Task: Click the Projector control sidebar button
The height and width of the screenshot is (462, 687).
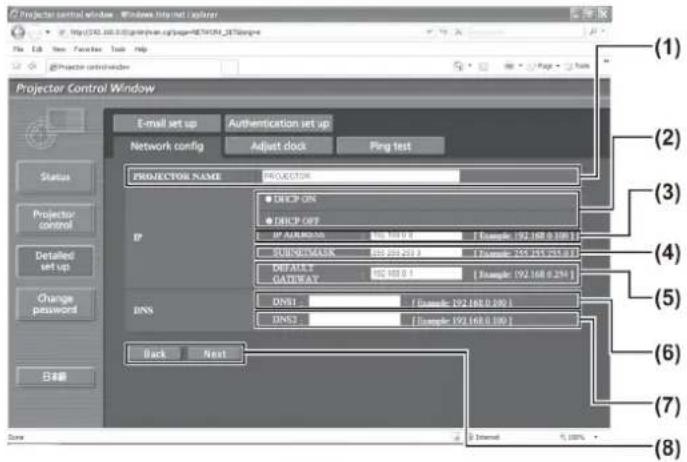Action: [55, 219]
